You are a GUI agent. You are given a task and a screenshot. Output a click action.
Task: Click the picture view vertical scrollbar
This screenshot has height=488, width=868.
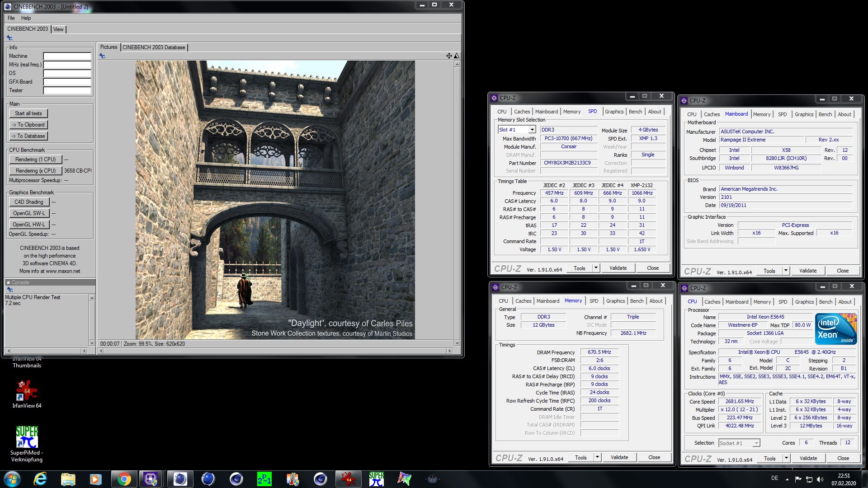tap(457, 203)
